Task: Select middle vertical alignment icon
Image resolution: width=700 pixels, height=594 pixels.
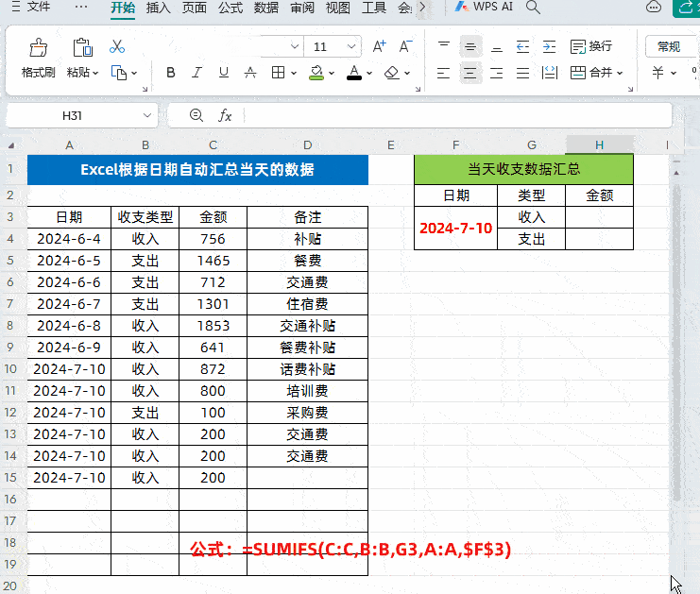Action: 470,46
